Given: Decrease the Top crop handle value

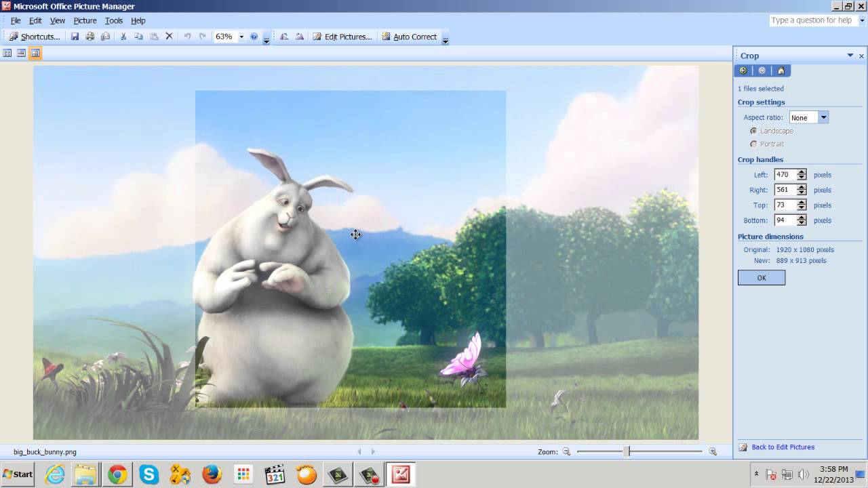Looking at the screenshot, I should pyautogui.click(x=802, y=208).
